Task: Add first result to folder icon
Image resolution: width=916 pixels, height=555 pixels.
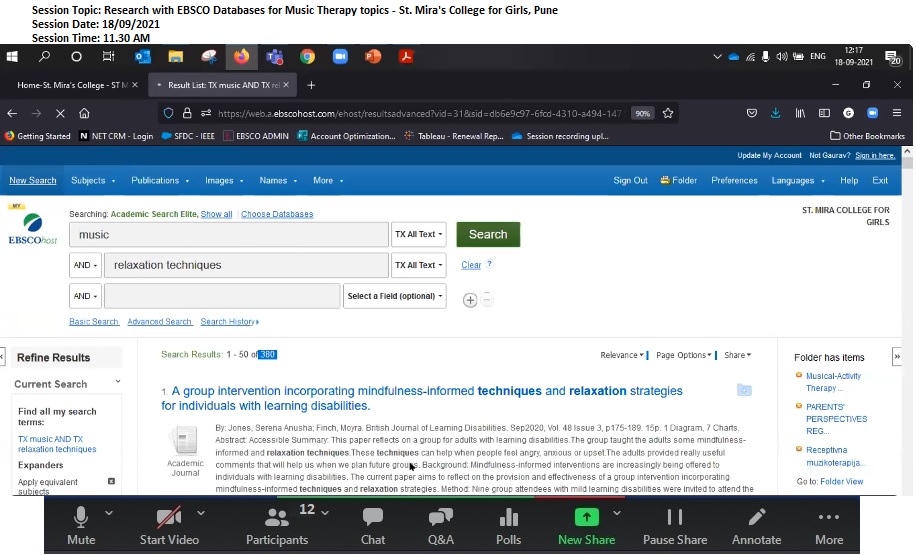Action: coord(744,390)
